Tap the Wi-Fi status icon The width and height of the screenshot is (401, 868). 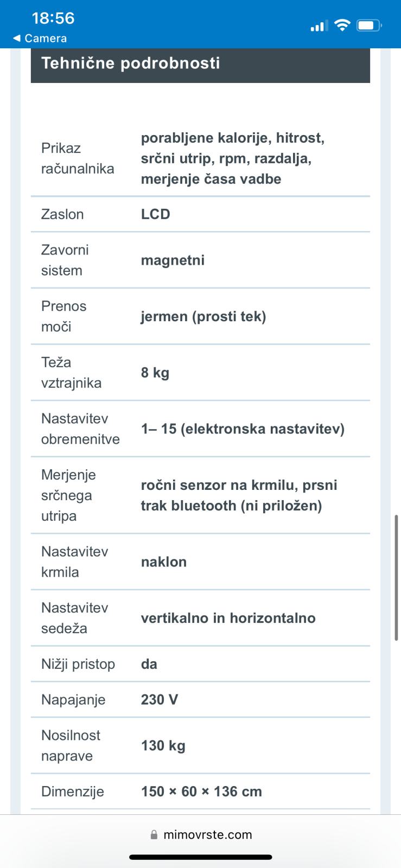pyautogui.click(x=342, y=25)
